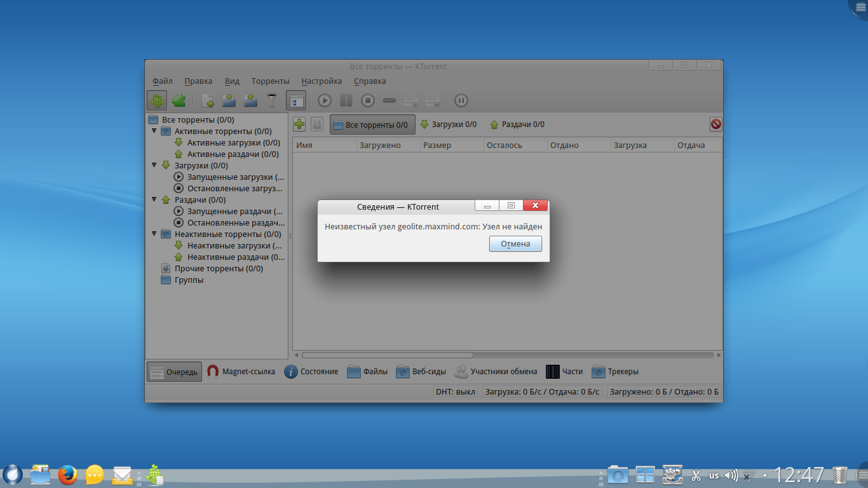Open the Настройка menu
Viewport: 868px width, 488px height.
tap(322, 81)
